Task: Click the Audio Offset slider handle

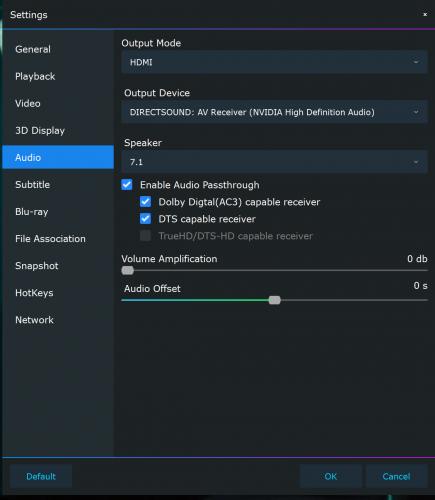Action: pos(275,300)
